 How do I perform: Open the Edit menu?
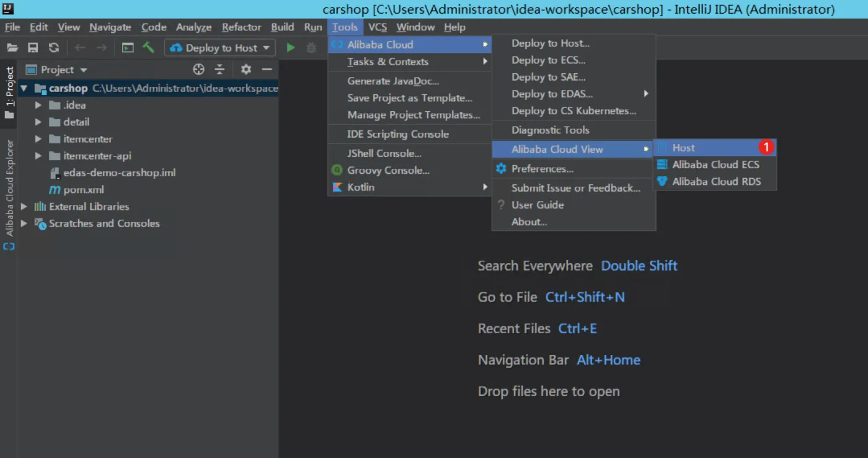pos(38,27)
